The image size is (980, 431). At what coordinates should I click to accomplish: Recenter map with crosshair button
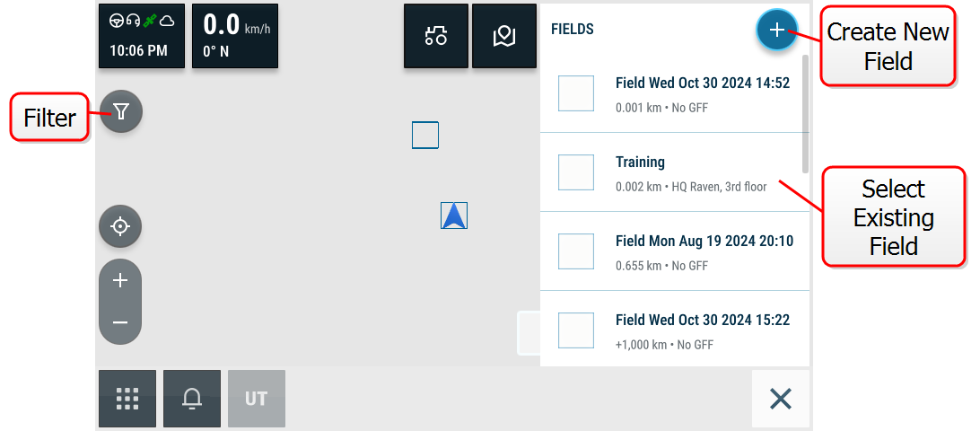click(x=120, y=226)
